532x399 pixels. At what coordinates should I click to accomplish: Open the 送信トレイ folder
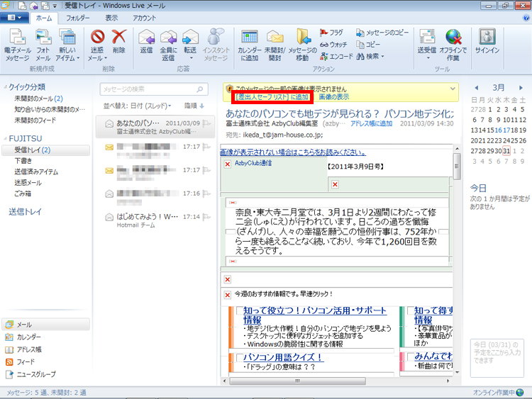tap(25, 212)
